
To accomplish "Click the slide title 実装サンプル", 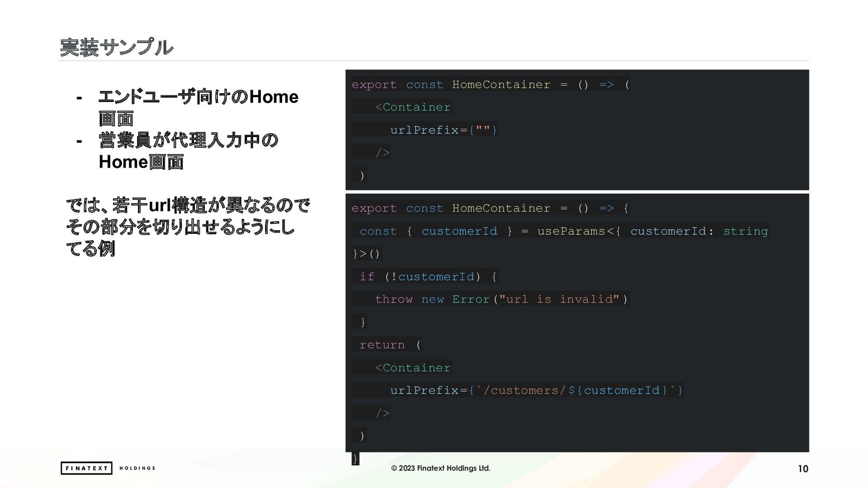I will pyautogui.click(x=116, y=47).
